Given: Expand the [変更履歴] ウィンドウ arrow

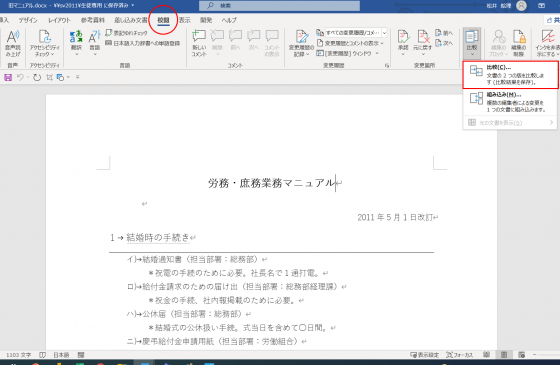Looking at the screenshot, I should [377, 54].
